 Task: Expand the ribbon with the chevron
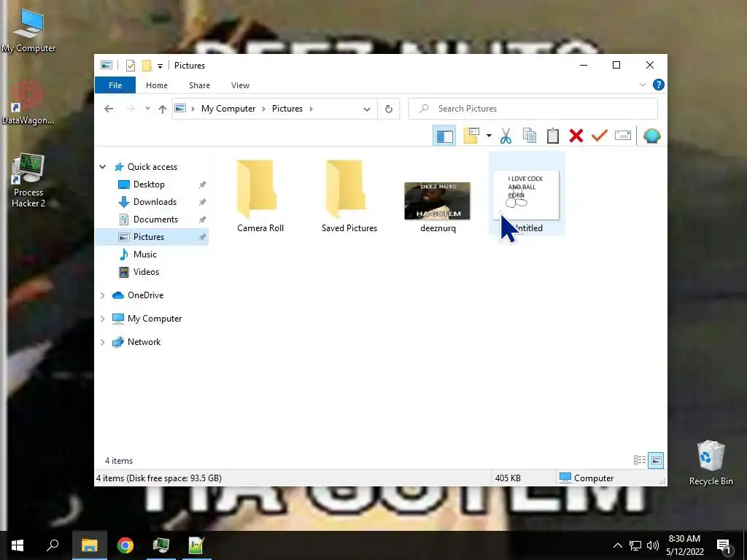coord(642,85)
